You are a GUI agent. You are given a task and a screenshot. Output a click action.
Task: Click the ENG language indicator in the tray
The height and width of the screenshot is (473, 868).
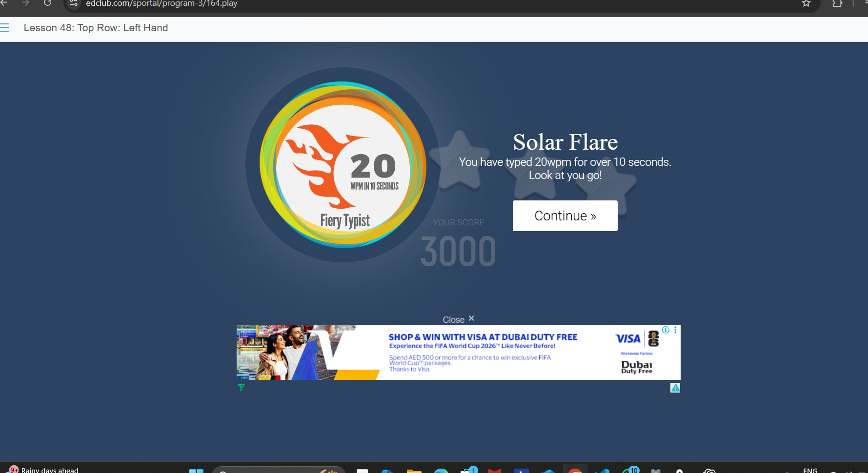pos(810,470)
